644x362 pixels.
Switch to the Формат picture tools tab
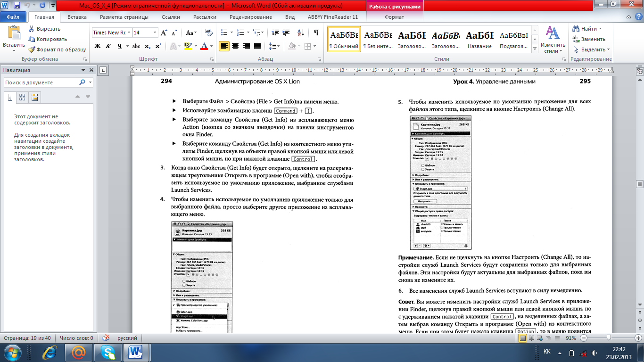(395, 17)
